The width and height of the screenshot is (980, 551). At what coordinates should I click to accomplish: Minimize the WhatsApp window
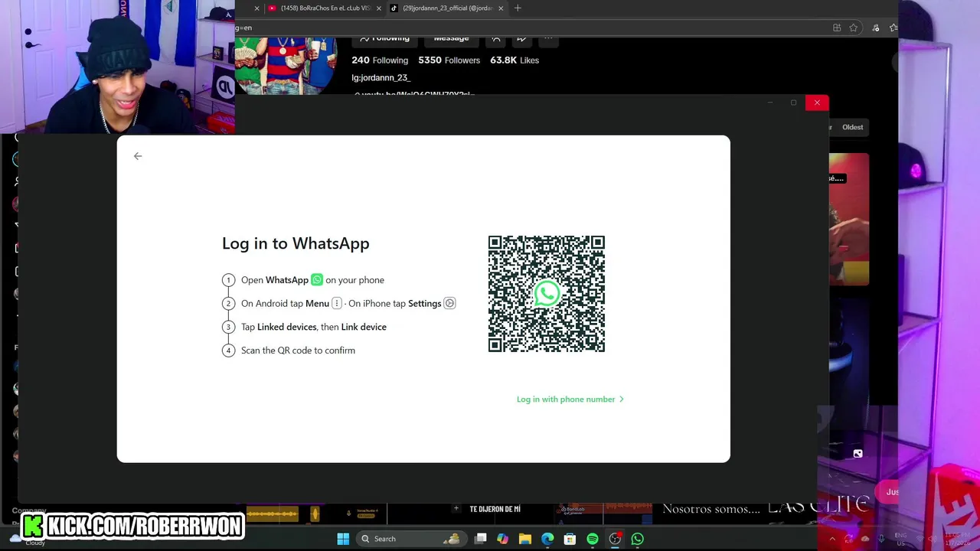[x=769, y=103]
